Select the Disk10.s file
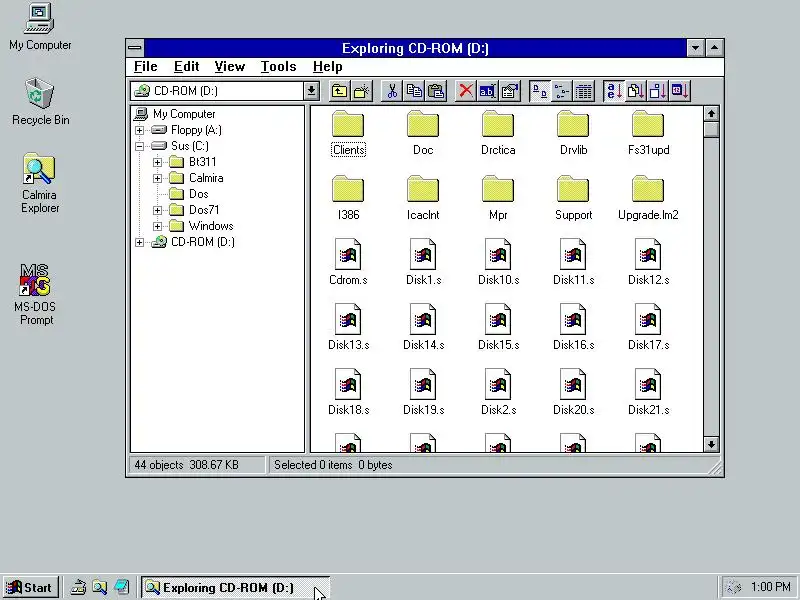The width and height of the screenshot is (800, 600). pyautogui.click(x=498, y=263)
